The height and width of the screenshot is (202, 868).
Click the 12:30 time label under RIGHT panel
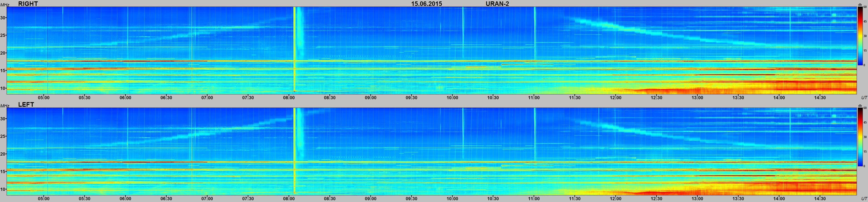[656, 98]
